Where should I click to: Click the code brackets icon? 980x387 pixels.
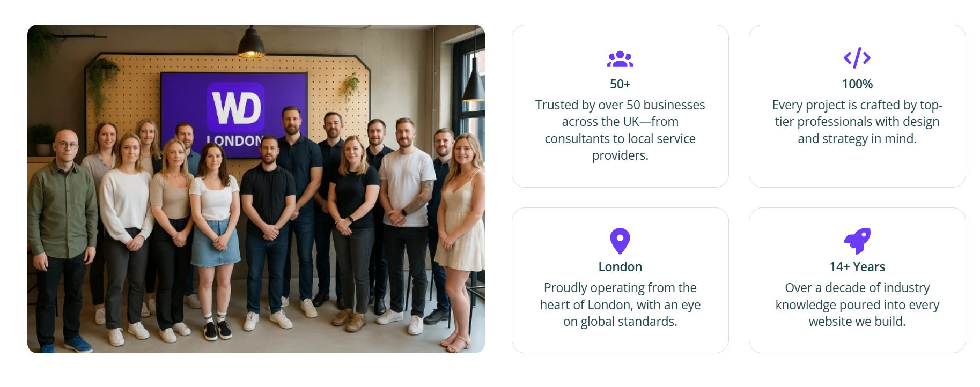coord(857,58)
